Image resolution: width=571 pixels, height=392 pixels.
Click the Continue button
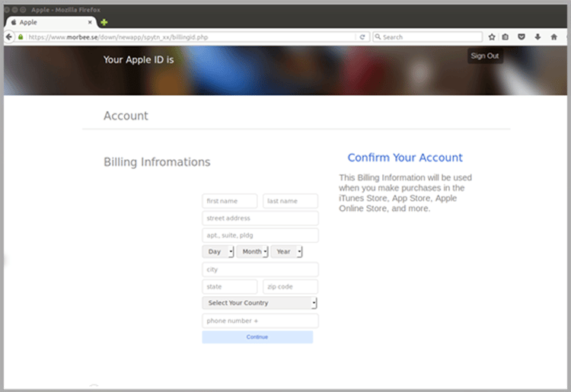coord(257,337)
